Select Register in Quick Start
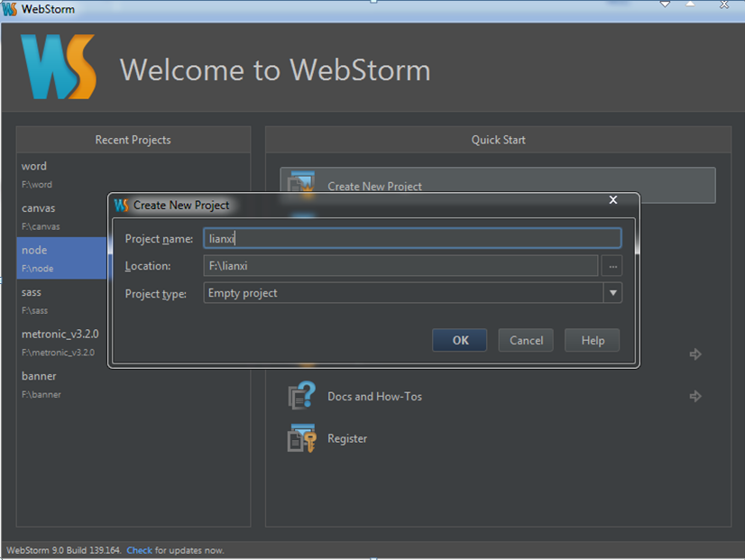Viewport: 745px width, 560px height. (498, 438)
